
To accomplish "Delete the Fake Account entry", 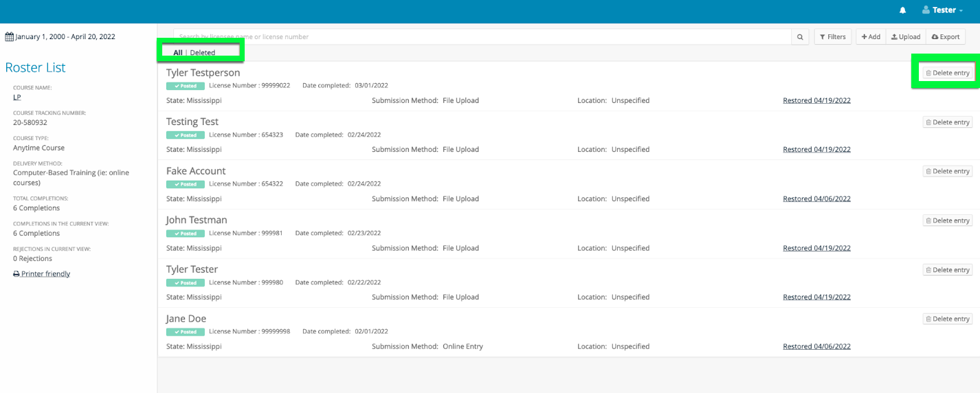I will (947, 172).
